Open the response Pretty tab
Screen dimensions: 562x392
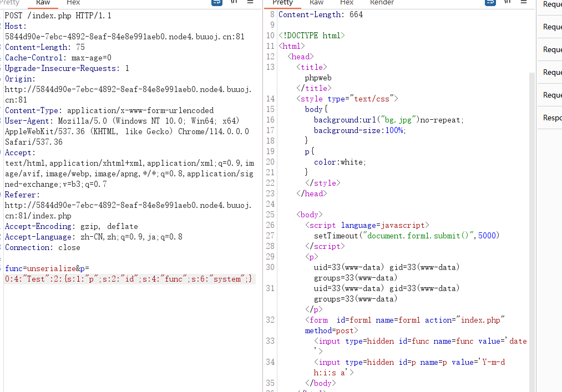pyautogui.click(x=282, y=3)
